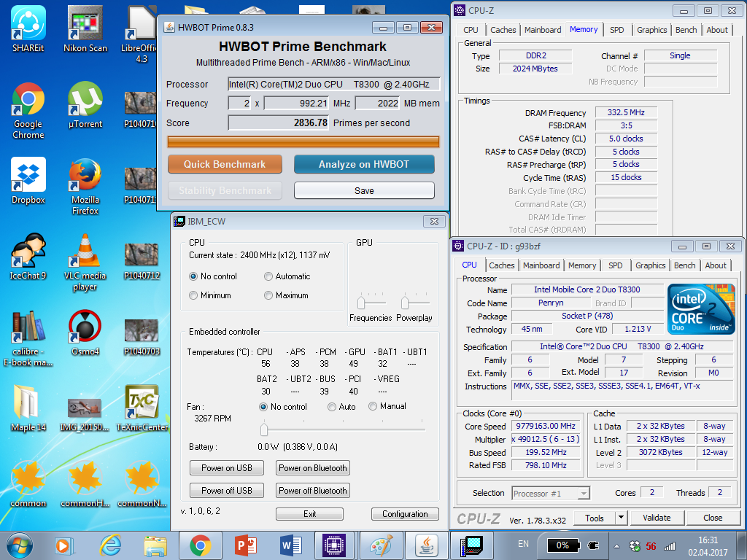Open Graphics tab in back CPU-Z window
747x560 pixels.
(x=651, y=29)
